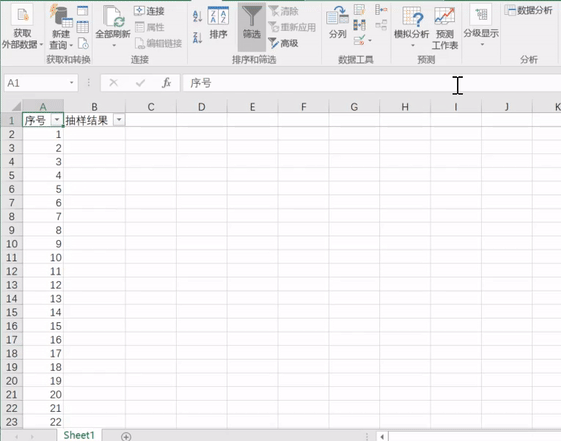Screen dimensions: 561x441
Task: Click the Remove Duplicates icon
Action: pyautogui.click(x=360, y=25)
